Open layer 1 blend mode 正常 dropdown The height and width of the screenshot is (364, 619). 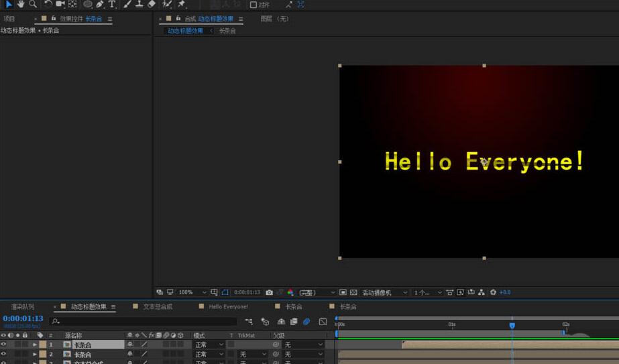[209, 345]
